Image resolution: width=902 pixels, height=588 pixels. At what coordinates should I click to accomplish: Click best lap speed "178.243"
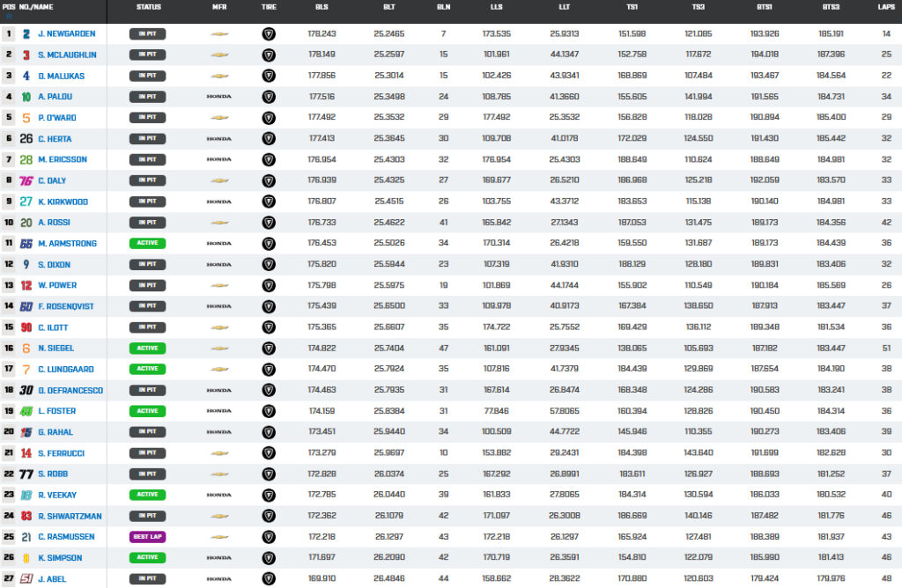coord(322,34)
